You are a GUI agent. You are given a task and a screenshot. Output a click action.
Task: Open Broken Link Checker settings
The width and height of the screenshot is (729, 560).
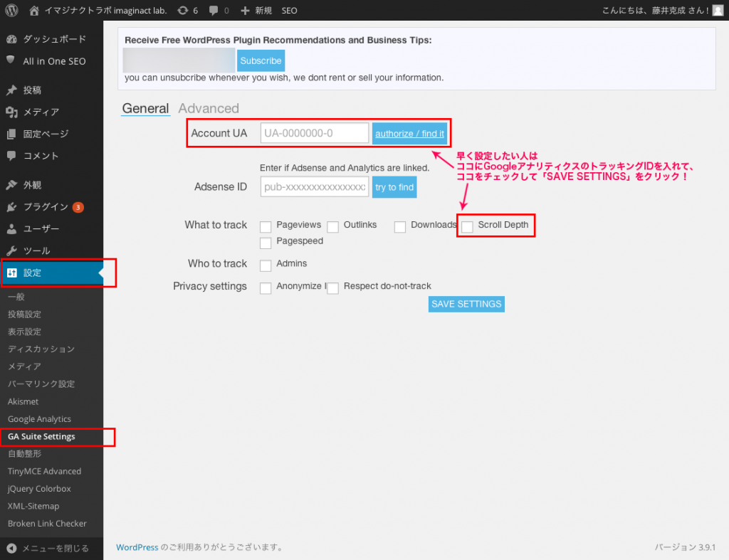tap(47, 523)
